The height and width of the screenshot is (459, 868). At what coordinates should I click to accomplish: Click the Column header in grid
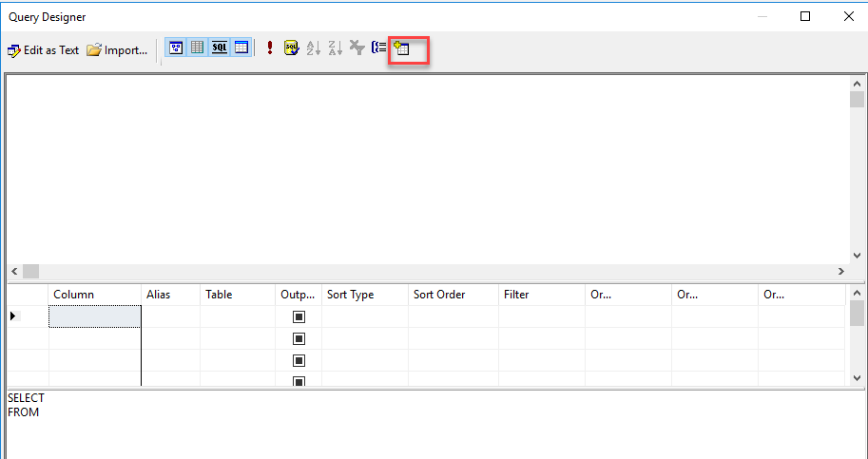coord(95,295)
